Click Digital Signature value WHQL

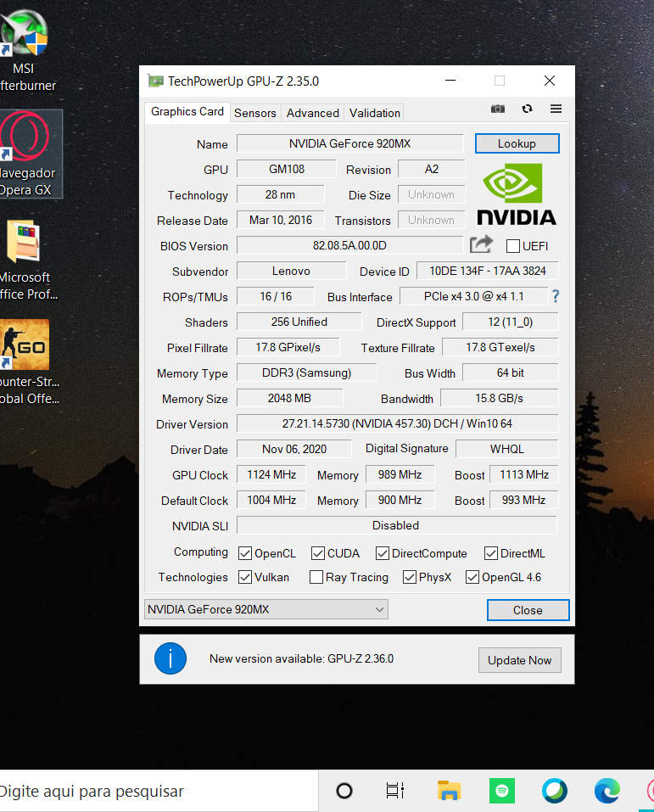coord(507,449)
